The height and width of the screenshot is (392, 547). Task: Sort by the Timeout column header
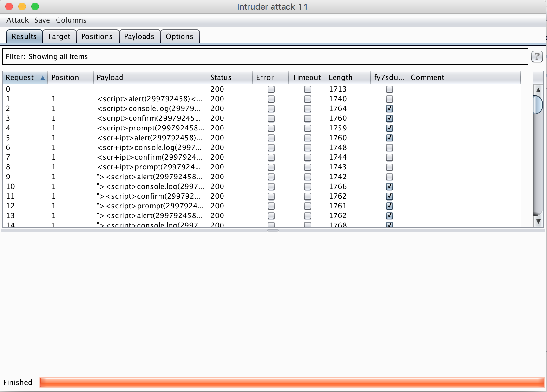[x=307, y=78]
